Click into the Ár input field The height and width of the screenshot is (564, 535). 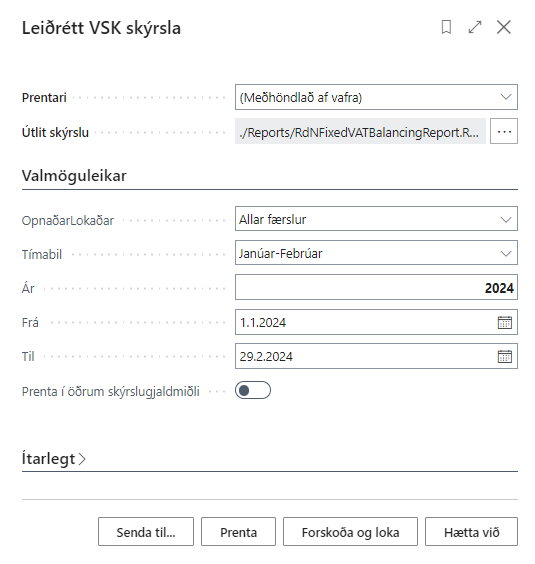tap(376, 287)
